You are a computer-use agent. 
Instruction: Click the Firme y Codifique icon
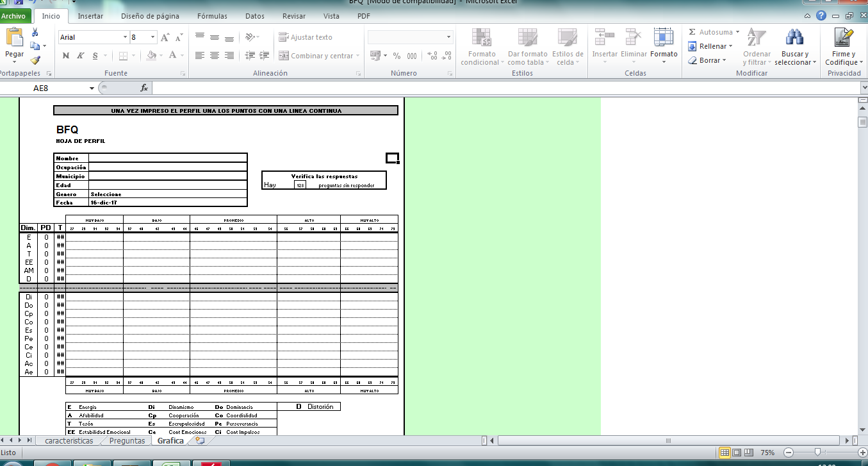pos(844,38)
